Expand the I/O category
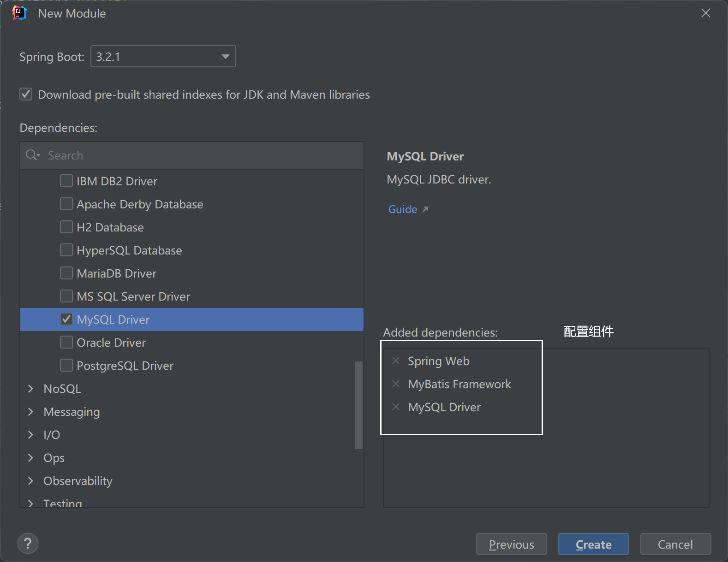 [x=31, y=435]
